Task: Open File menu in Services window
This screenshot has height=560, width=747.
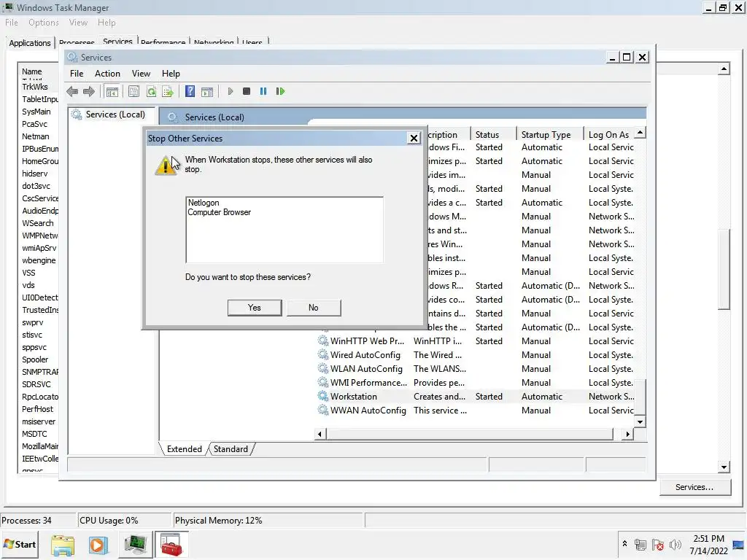Action: click(77, 74)
